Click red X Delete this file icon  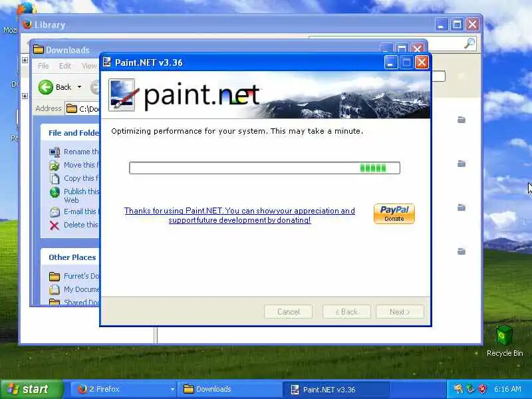pyautogui.click(x=55, y=225)
